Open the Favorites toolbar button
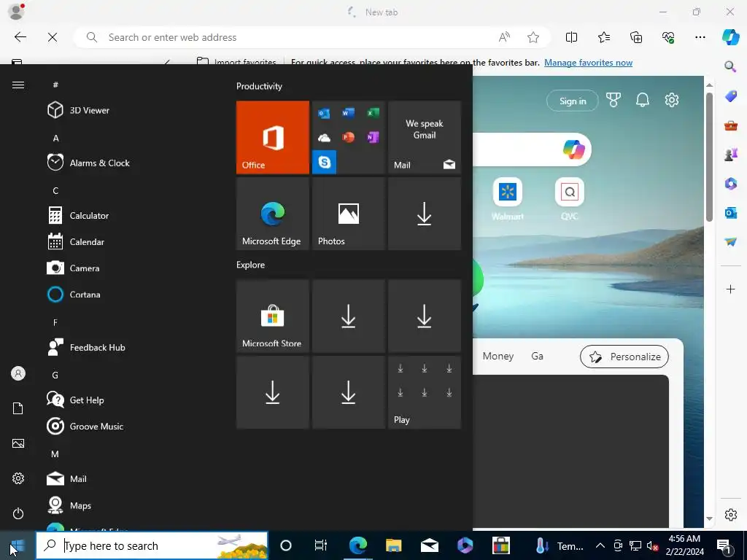The height and width of the screenshot is (560, 747). click(603, 37)
